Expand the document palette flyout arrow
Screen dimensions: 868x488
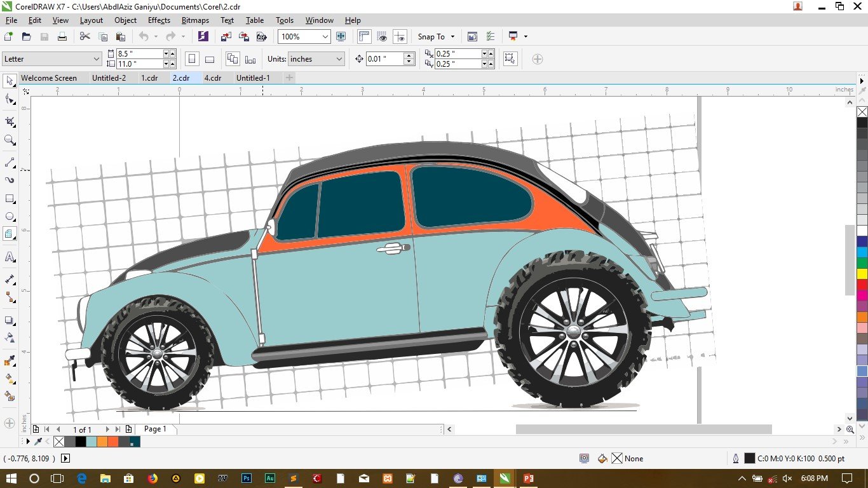click(x=27, y=441)
